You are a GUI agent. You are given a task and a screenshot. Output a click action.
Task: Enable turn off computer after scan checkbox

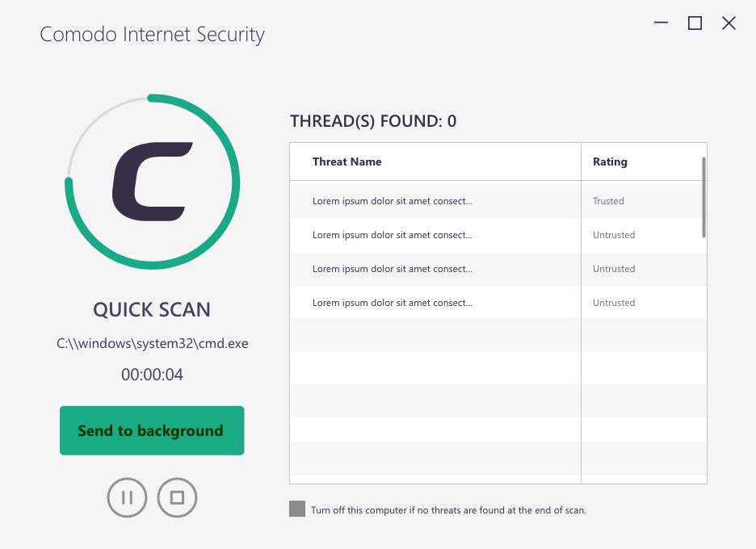(x=297, y=509)
